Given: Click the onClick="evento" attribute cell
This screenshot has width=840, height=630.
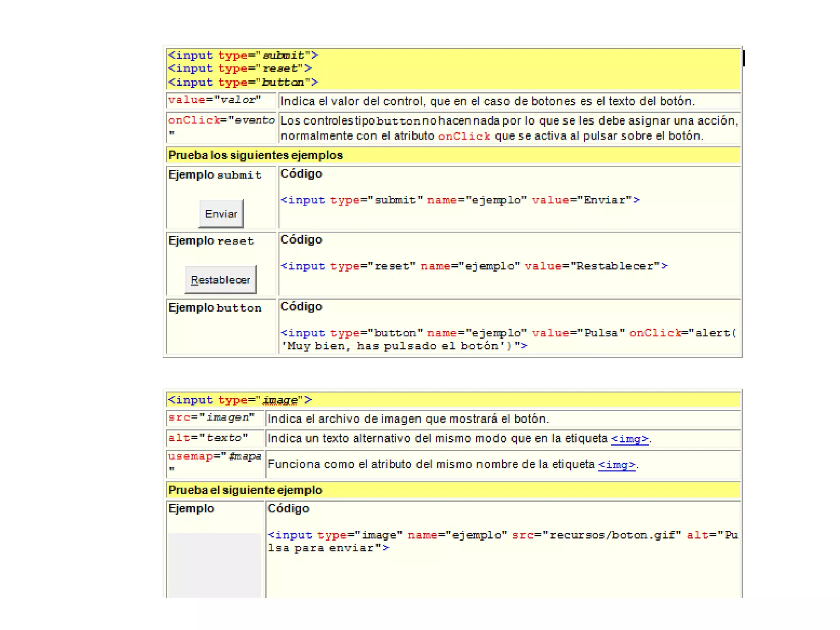Looking at the screenshot, I should pos(221,126).
